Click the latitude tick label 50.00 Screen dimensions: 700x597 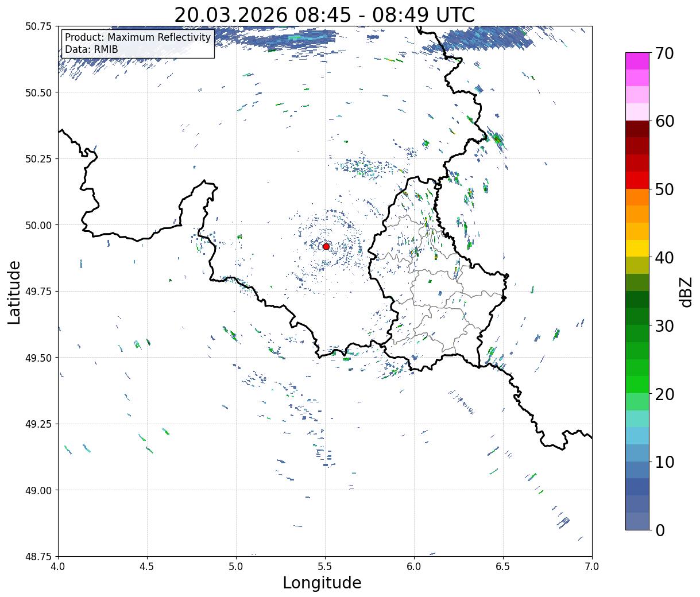[x=38, y=225]
